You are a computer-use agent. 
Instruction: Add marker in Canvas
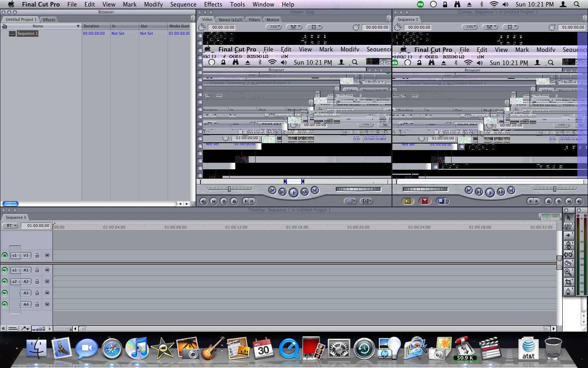pyautogui.click(x=548, y=201)
